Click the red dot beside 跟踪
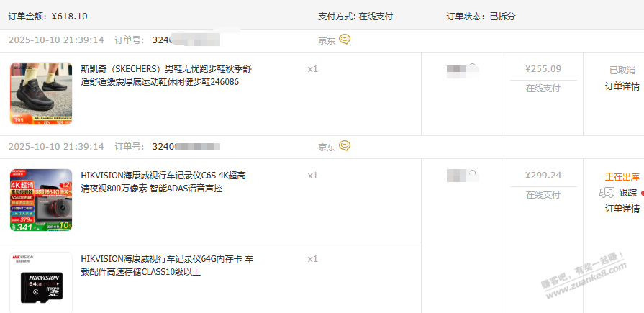Screen dimensions: 644x313 click(x=642, y=193)
